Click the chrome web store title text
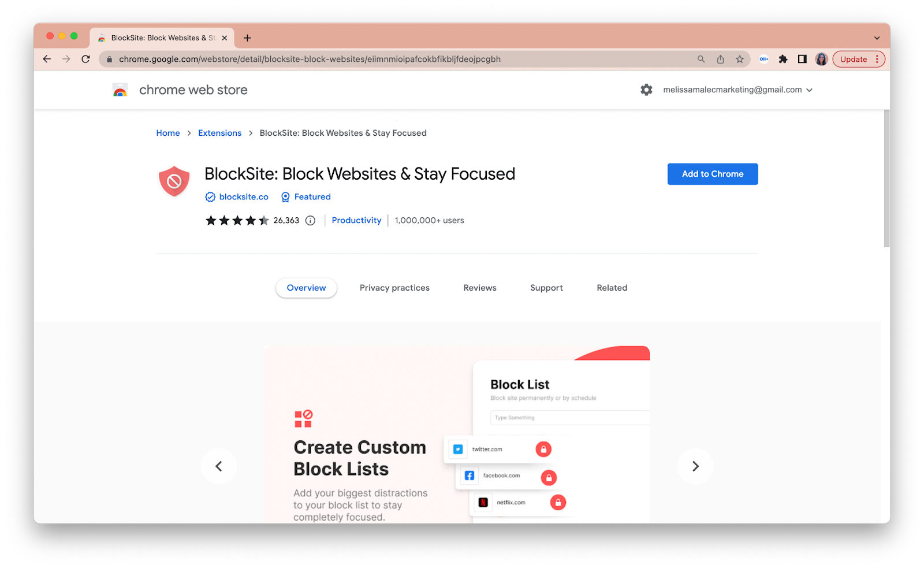Image resolution: width=924 pixels, height=568 pixels. pos(193,90)
